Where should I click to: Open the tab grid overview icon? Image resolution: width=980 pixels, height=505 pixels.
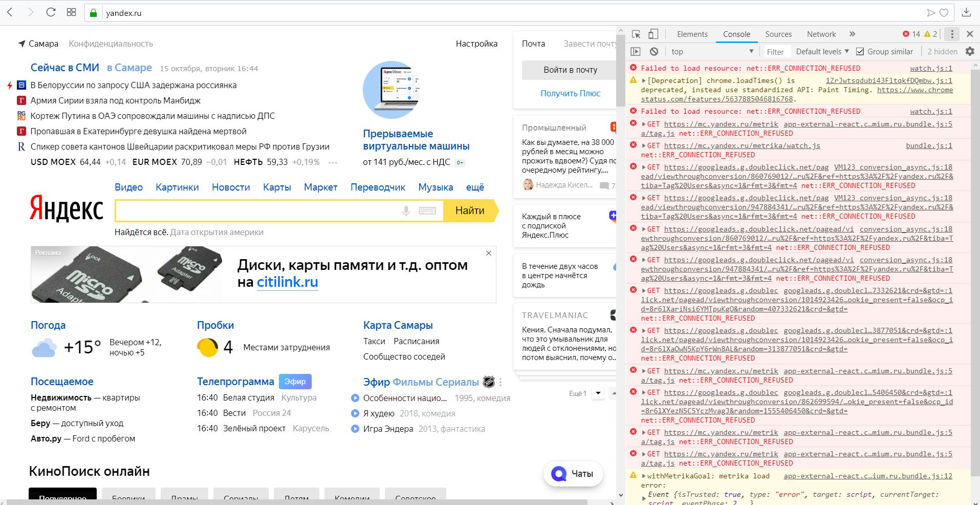[72, 12]
